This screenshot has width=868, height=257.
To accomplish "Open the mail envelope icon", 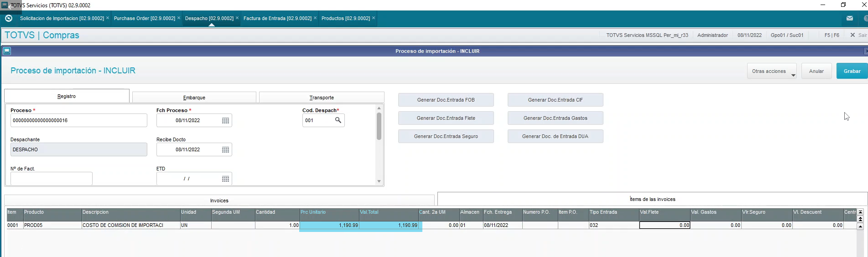I will coord(850,18).
